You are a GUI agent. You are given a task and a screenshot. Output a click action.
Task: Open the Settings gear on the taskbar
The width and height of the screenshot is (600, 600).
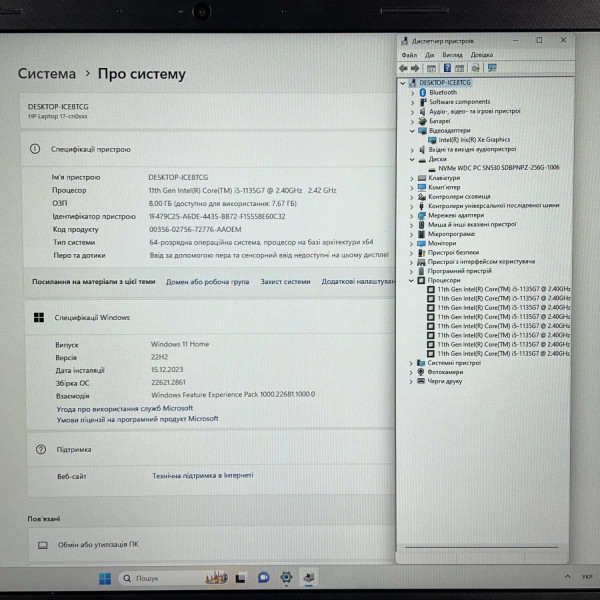[x=286, y=577]
